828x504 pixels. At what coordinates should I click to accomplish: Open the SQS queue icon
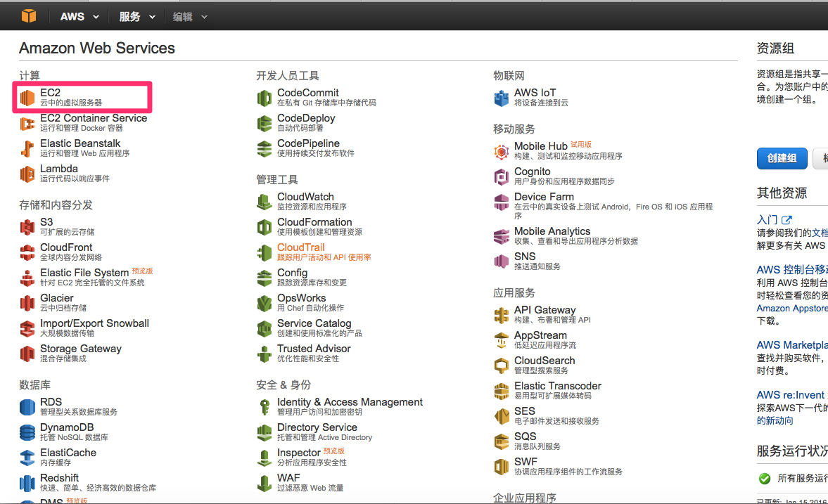coord(502,441)
